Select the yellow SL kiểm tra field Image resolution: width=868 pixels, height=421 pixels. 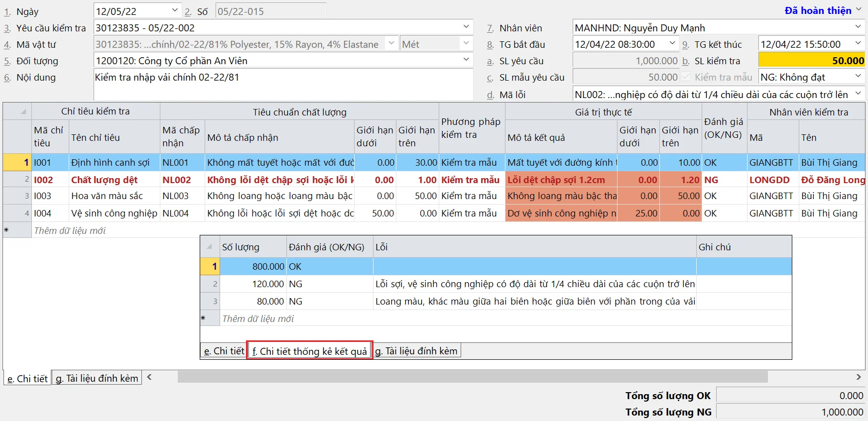pos(811,61)
